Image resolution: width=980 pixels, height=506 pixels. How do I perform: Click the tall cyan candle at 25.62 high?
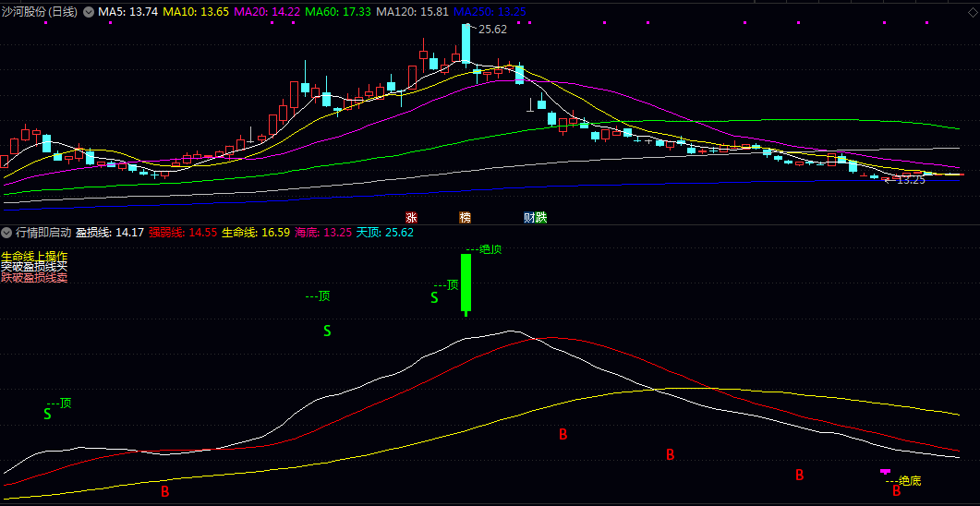coord(466,46)
